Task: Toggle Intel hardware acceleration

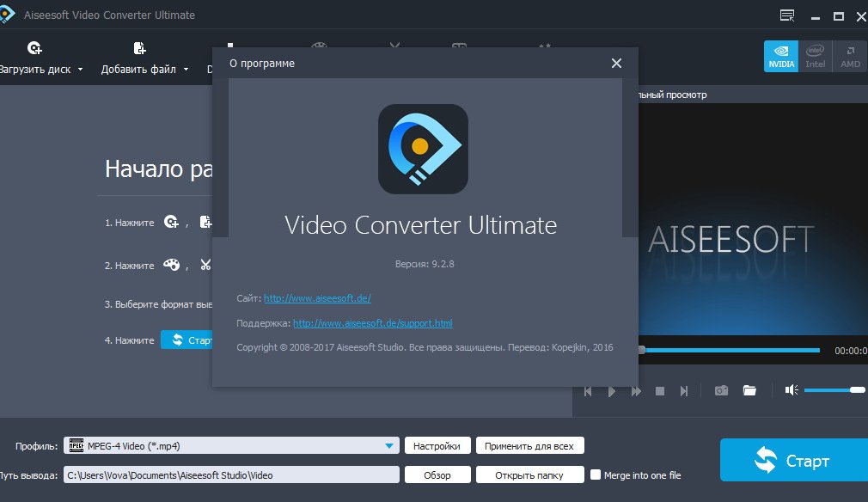Action: point(815,56)
